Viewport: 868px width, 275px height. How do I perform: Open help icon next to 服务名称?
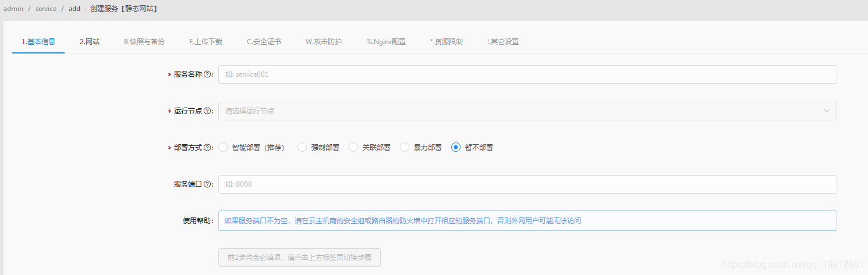pos(207,74)
